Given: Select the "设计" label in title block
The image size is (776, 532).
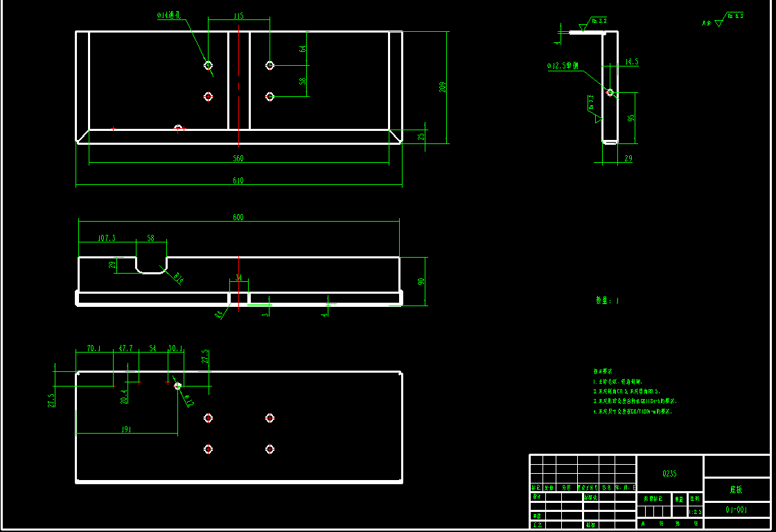Looking at the screenshot, I should point(537,497).
